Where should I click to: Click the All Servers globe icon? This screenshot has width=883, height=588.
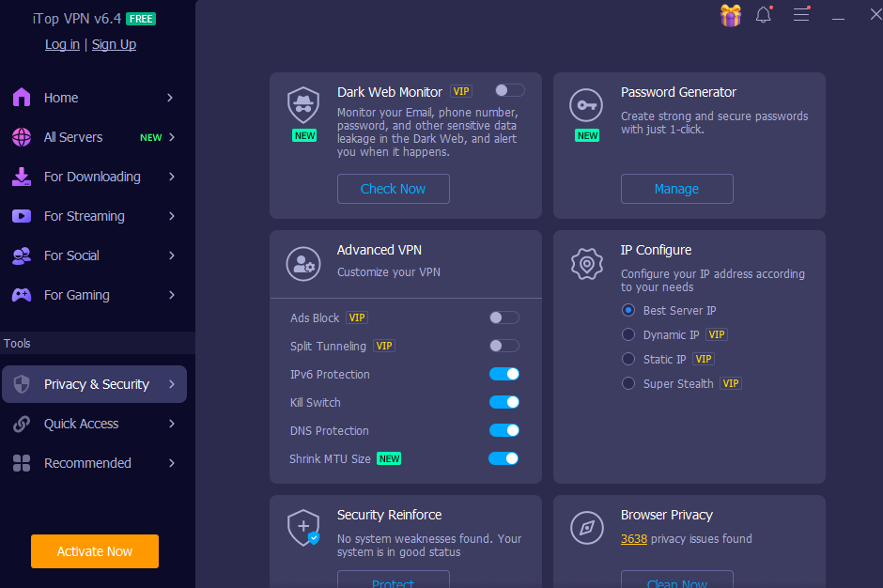click(x=22, y=137)
